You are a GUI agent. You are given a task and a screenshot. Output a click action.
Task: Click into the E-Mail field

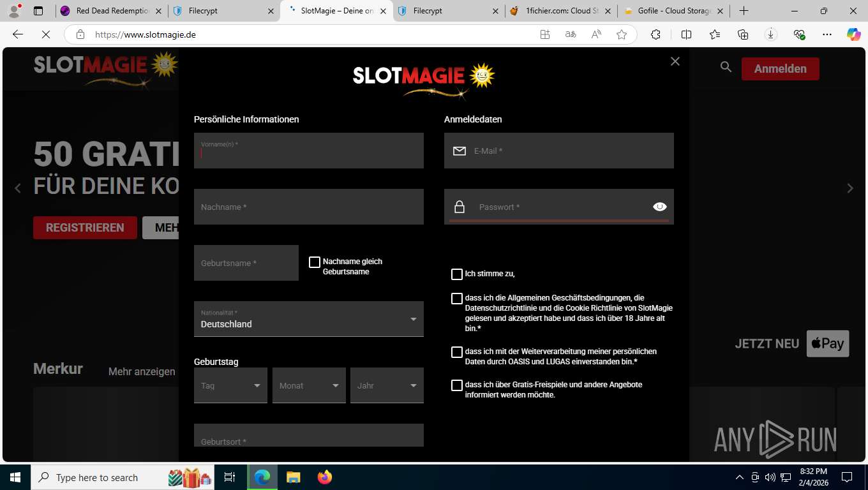[559, 151]
